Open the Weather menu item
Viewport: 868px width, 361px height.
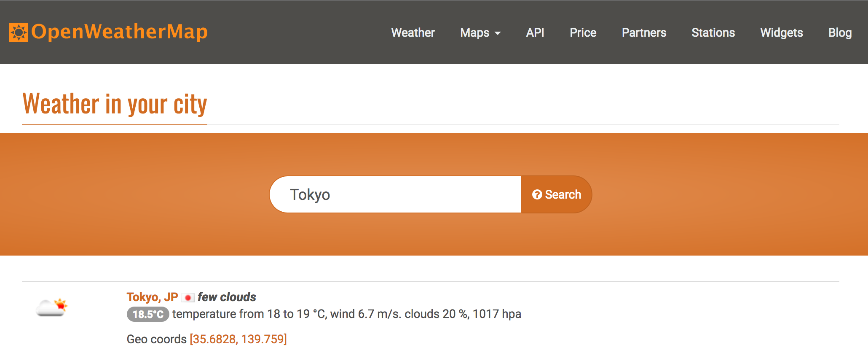pyautogui.click(x=413, y=32)
